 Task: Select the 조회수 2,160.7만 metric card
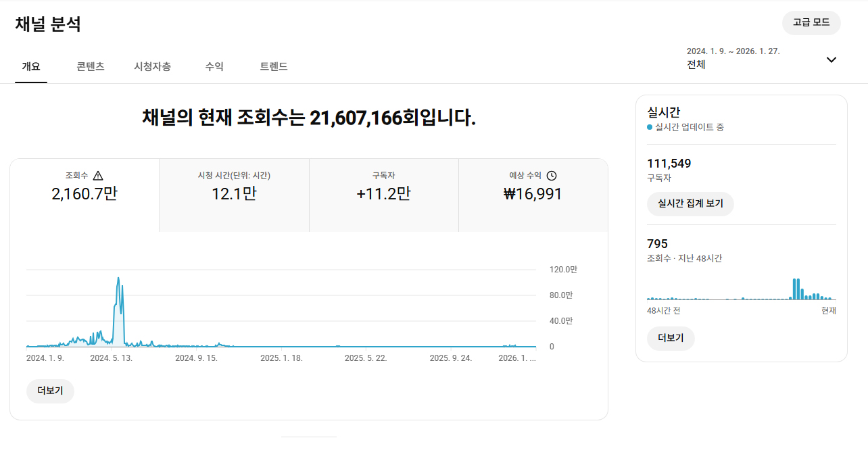pyautogui.click(x=85, y=195)
